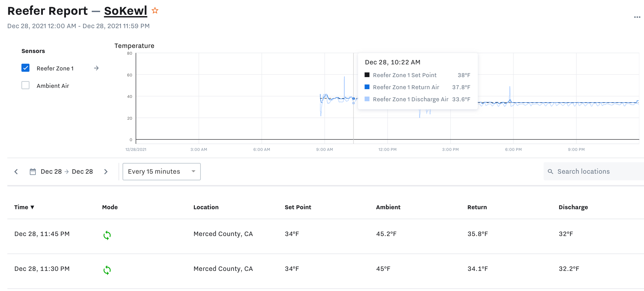Go to the previous date range
The width and height of the screenshot is (644, 291).
pos(16,172)
